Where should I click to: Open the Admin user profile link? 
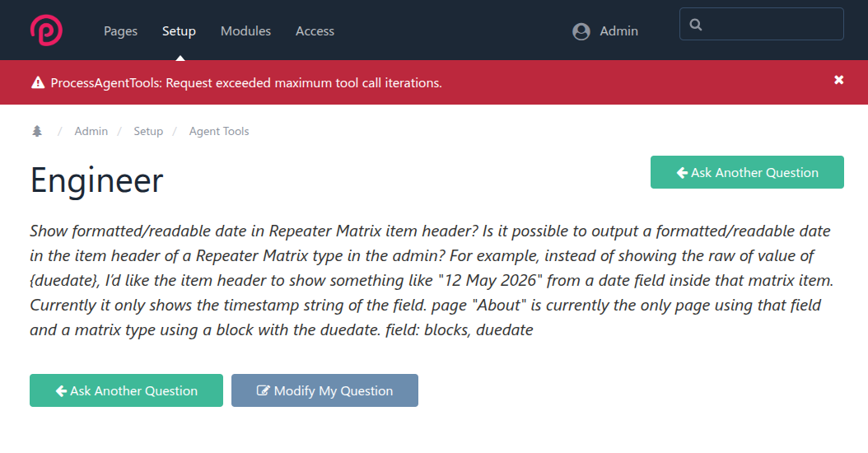(x=619, y=31)
